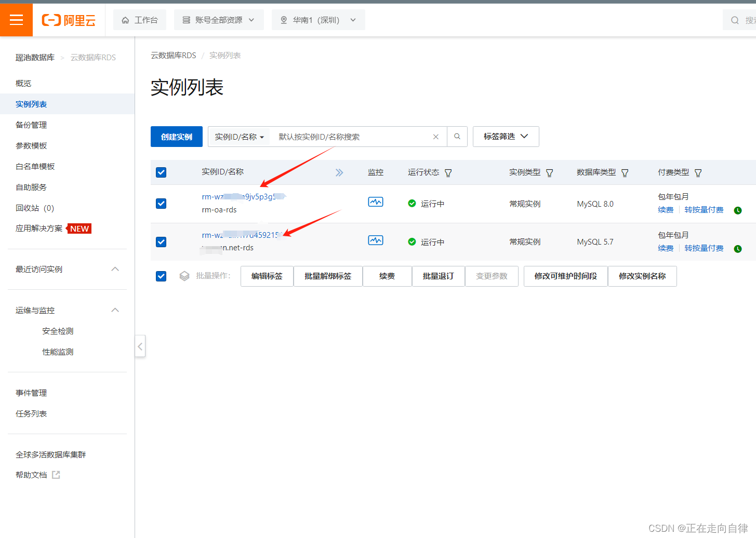Filter by database type funnel icon
Image resolution: width=756 pixels, height=538 pixels.
(x=625, y=173)
